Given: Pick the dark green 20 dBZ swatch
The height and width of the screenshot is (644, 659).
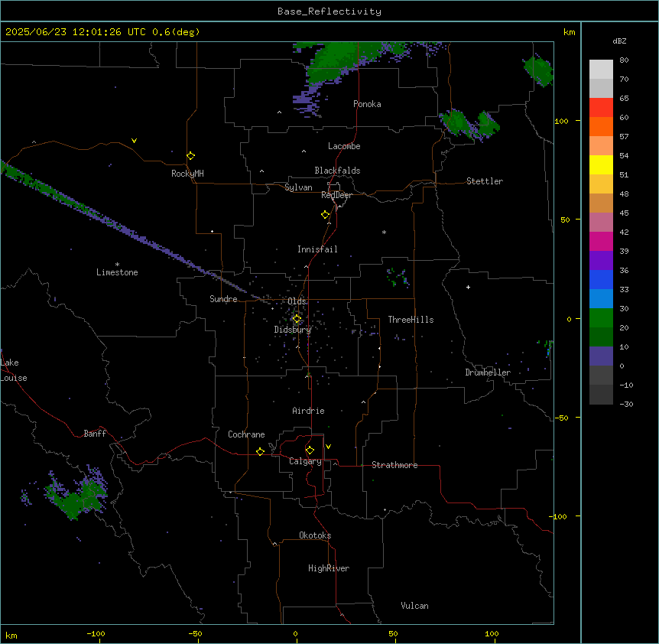Looking at the screenshot, I should pyautogui.click(x=601, y=337).
